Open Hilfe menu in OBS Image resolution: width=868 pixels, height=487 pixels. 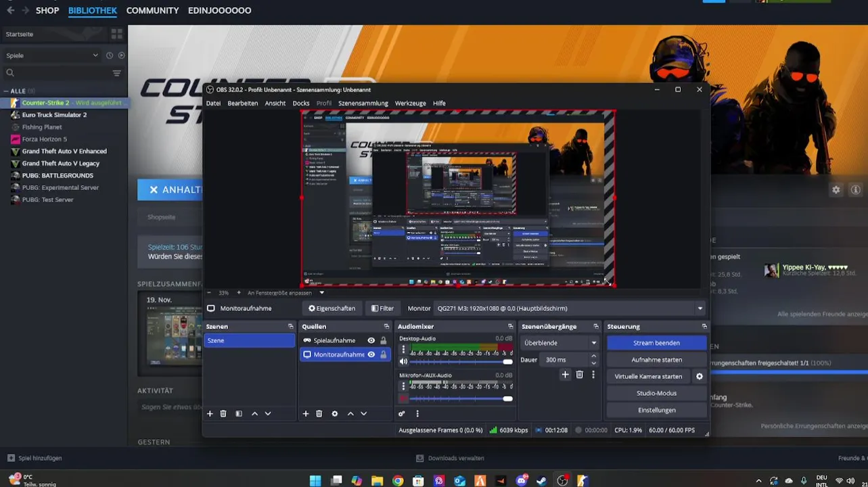439,103
